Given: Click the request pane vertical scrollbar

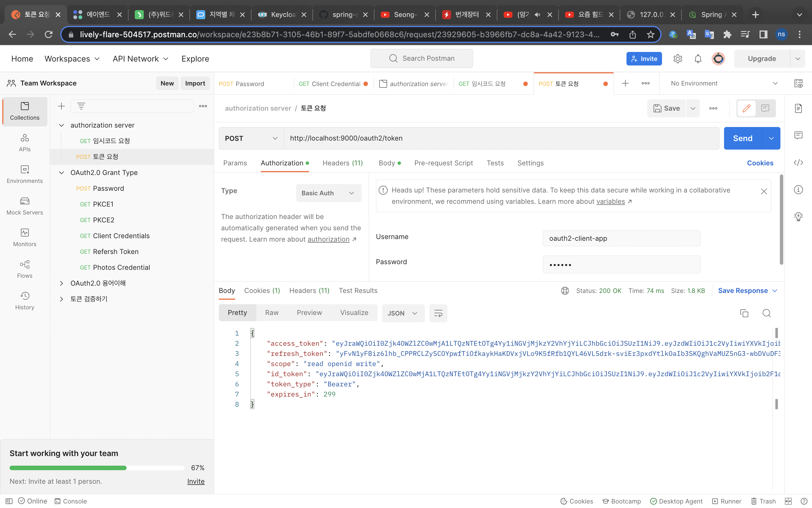Looking at the screenshot, I should (x=782, y=219).
